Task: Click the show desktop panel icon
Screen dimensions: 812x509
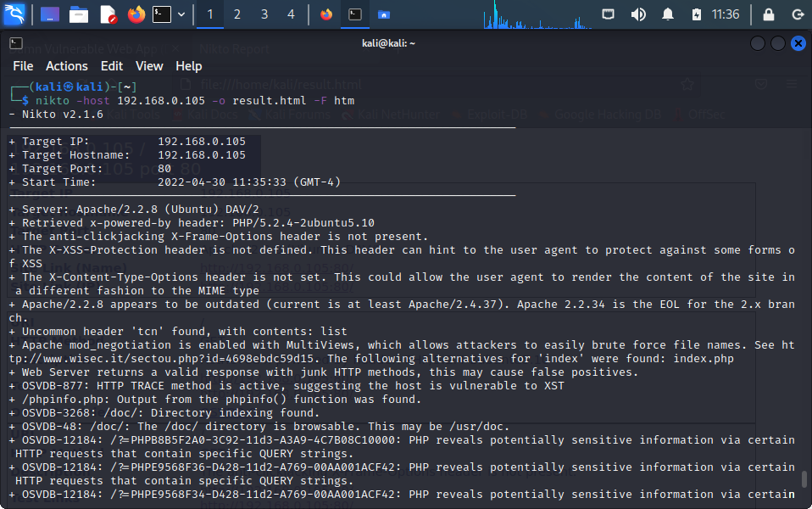Action: [x=50, y=14]
